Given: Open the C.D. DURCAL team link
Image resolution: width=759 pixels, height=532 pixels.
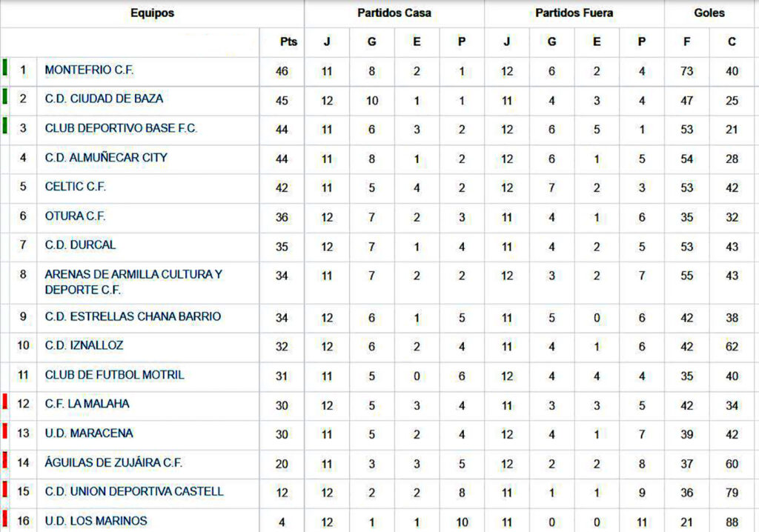Looking at the screenshot, I should click(x=80, y=245).
